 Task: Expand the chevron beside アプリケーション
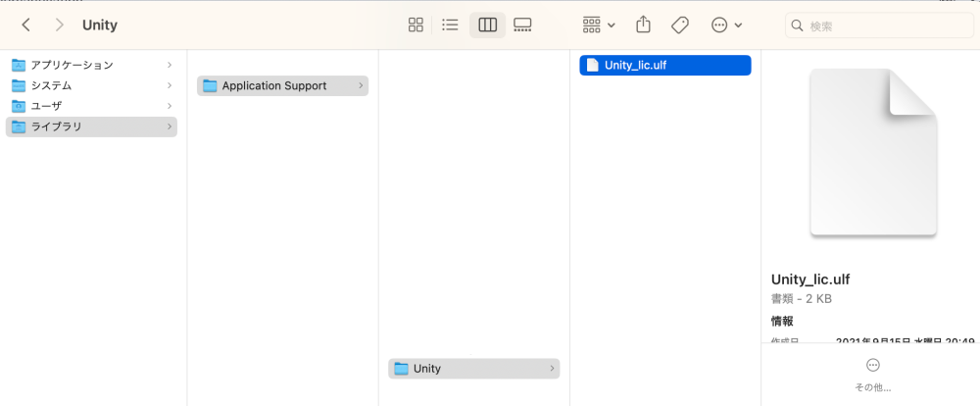170,65
